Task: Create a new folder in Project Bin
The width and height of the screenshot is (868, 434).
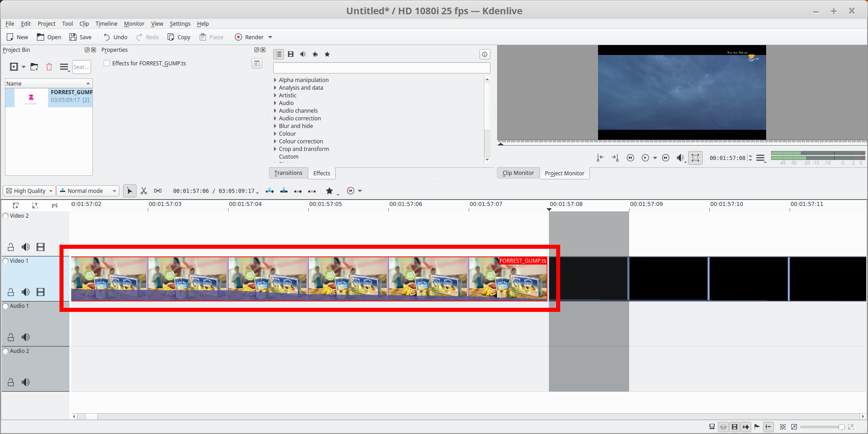Action: [34, 67]
